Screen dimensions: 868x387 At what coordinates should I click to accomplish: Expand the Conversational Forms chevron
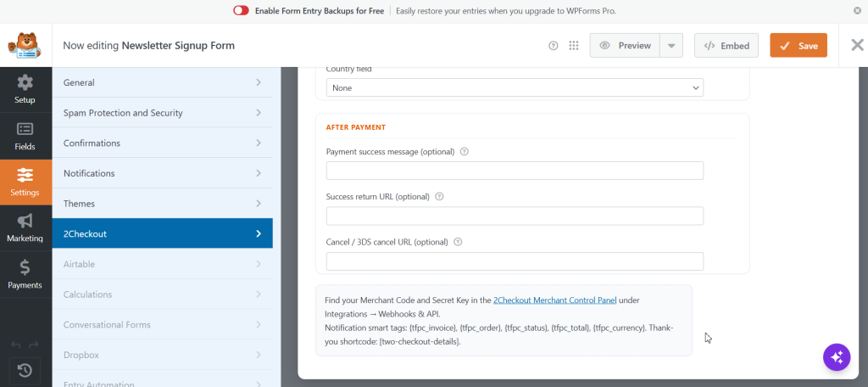tap(259, 324)
